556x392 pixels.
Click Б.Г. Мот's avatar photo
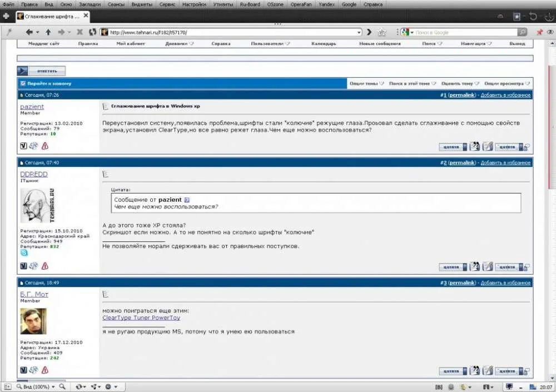click(33, 321)
